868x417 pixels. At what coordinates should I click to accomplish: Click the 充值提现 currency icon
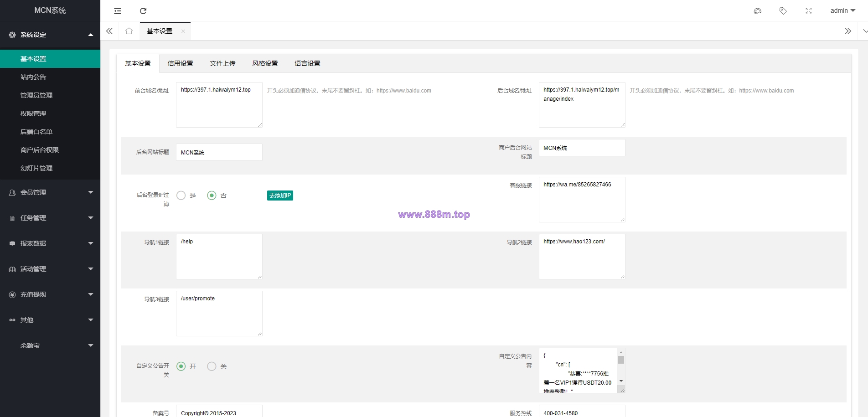coord(12,295)
